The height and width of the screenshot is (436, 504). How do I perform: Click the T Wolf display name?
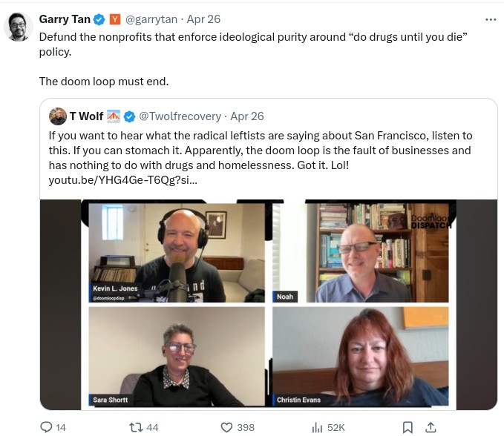click(86, 116)
